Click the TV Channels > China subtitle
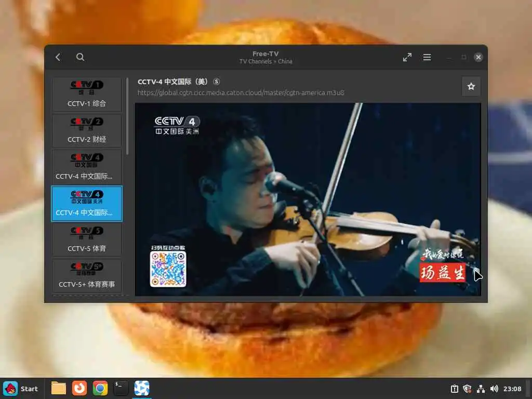Image resolution: width=532 pixels, height=399 pixels. pos(265,61)
